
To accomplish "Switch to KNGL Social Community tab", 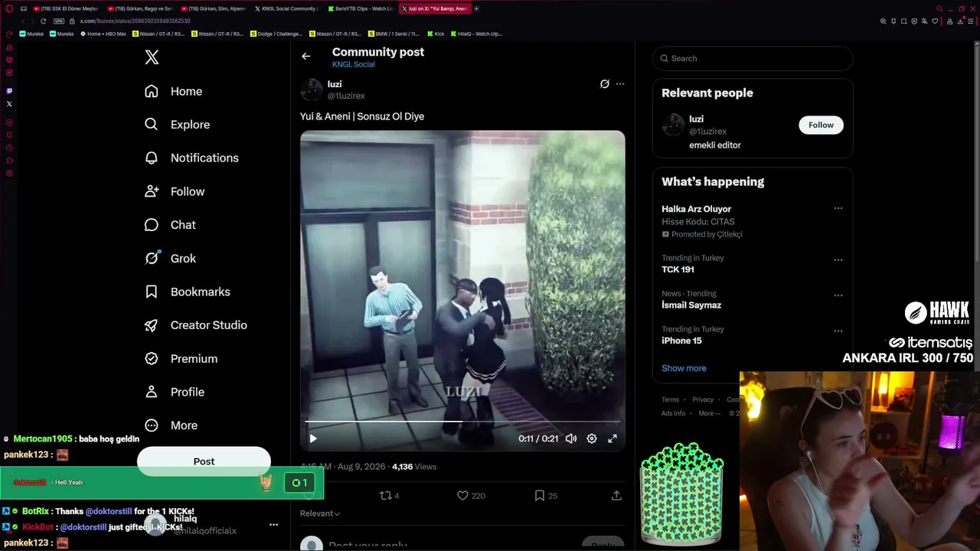I will click(286, 8).
